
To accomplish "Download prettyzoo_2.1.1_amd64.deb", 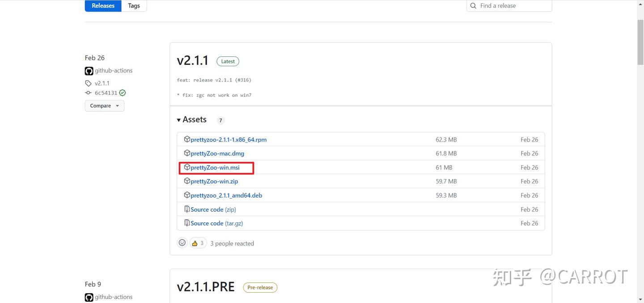I will [x=226, y=195].
